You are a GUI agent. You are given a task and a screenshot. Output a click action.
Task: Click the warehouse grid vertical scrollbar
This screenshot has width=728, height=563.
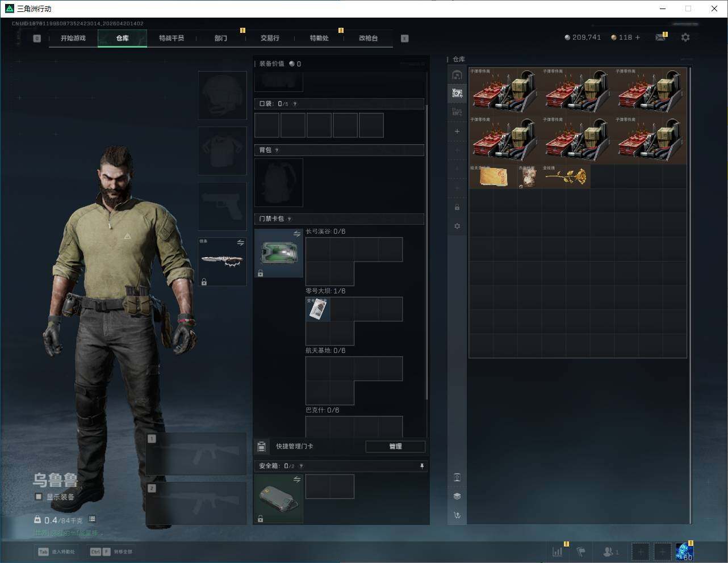[x=691, y=295]
